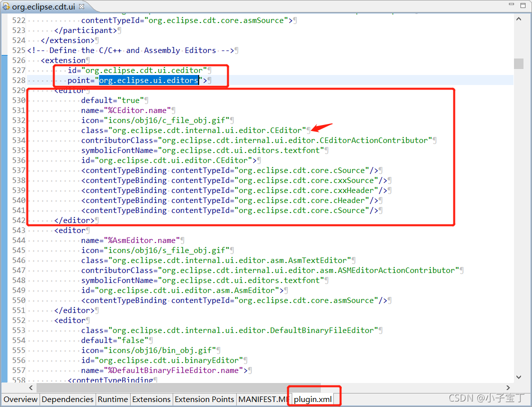The image size is (532, 407).
Task: Click the comment 'Define the C/C++ and Assembly Editors'
Action: (x=133, y=50)
